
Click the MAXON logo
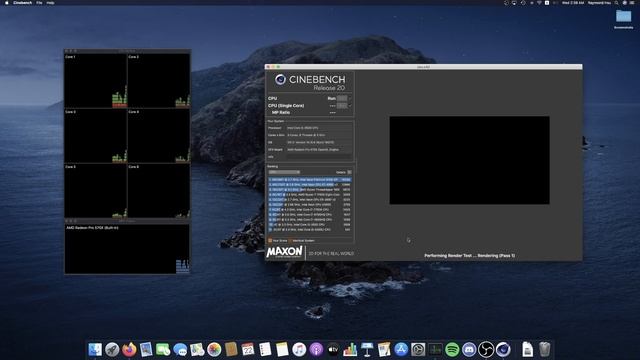click(284, 252)
